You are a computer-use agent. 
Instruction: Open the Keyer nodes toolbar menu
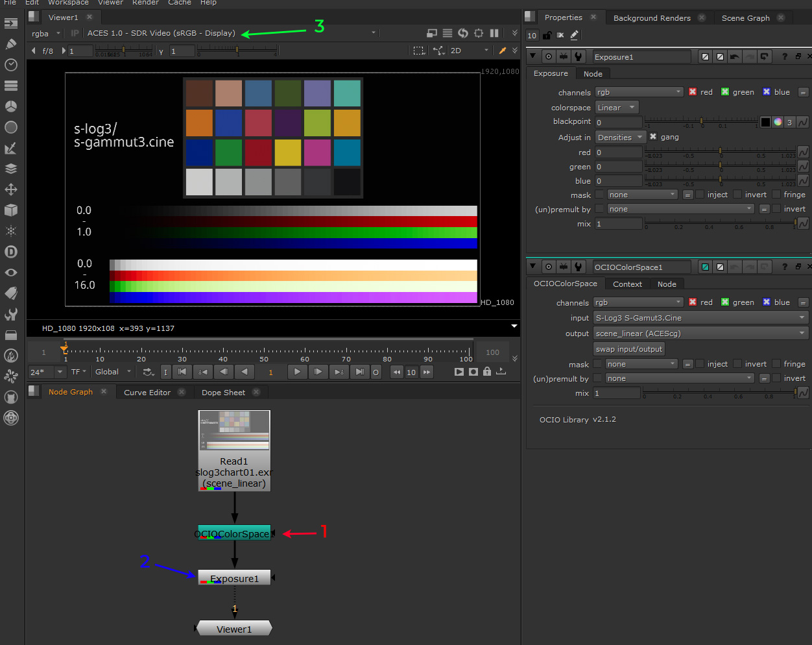click(11, 148)
